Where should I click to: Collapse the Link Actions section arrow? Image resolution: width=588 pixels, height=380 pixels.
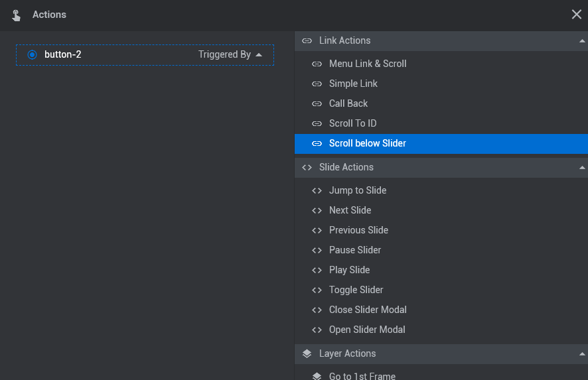582,41
